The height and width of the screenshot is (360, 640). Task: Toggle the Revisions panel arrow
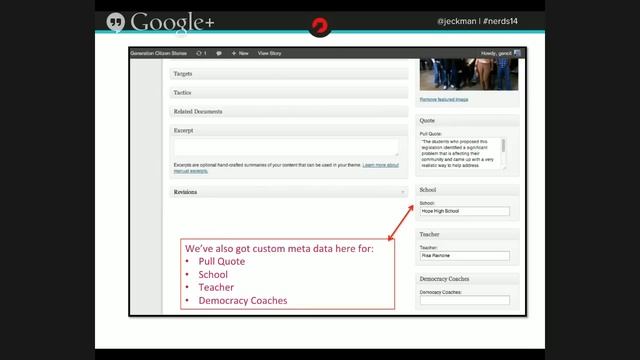(x=402, y=192)
